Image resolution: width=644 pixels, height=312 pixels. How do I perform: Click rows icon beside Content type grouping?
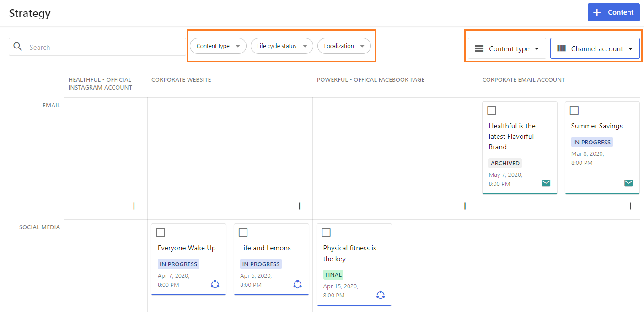(x=479, y=48)
